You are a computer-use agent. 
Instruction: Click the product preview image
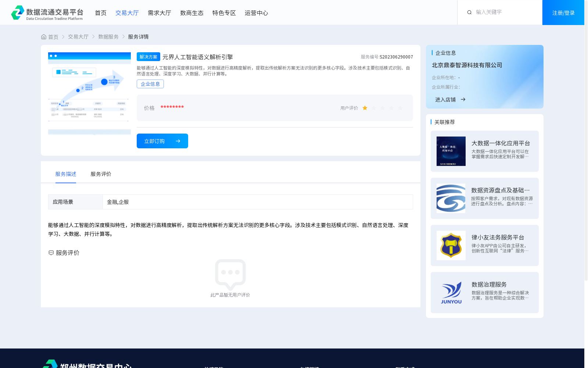[x=89, y=93]
